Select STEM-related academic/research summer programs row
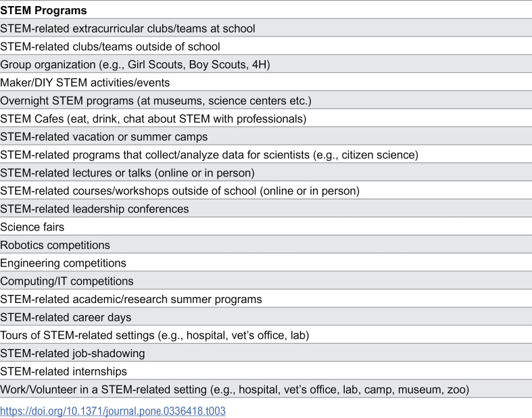Screen dimensions: 532x418 [266, 299]
